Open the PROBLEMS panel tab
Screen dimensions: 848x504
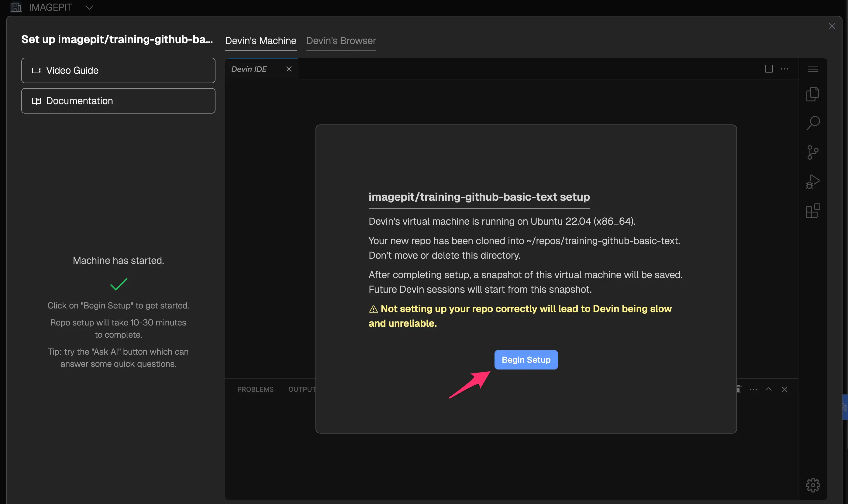[x=255, y=389]
